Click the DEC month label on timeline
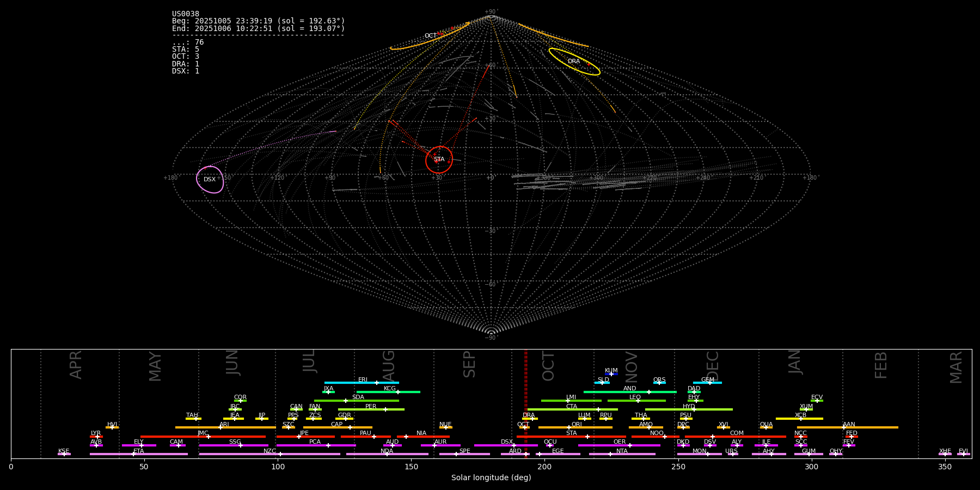 point(712,366)
